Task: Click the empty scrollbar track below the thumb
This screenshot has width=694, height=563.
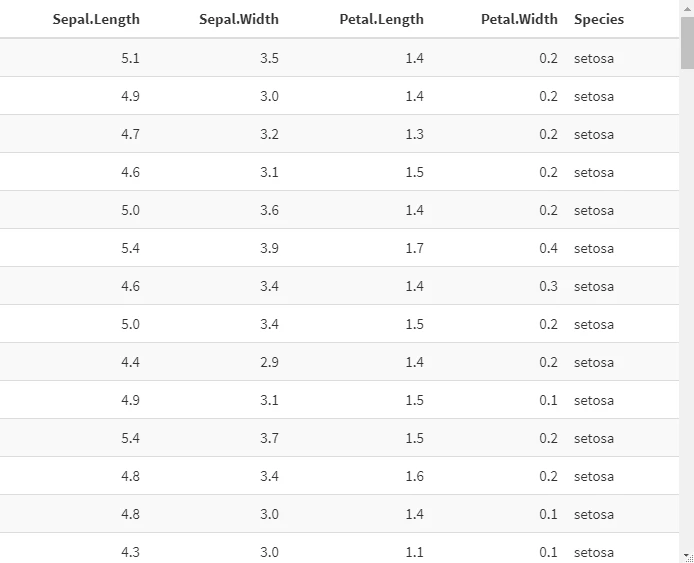Action: [687, 310]
